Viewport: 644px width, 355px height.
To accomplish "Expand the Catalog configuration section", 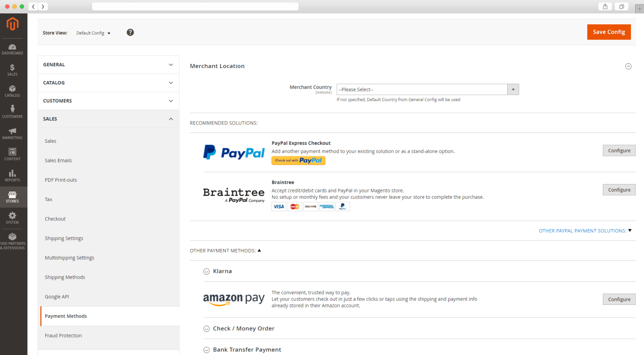I will [109, 83].
